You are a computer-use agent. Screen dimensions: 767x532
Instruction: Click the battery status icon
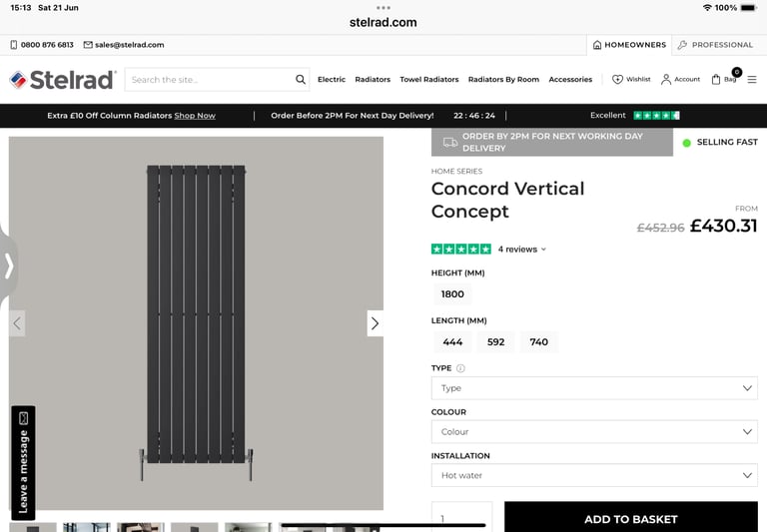point(749,8)
